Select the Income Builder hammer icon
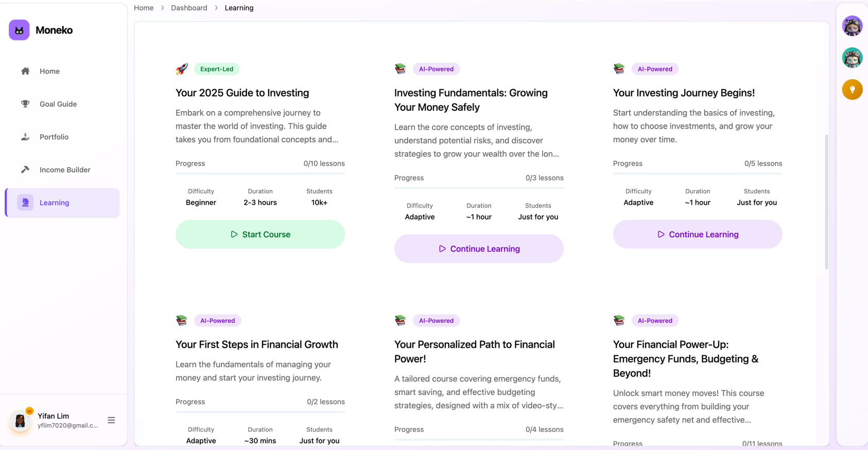This screenshot has height=450, width=868. click(25, 170)
